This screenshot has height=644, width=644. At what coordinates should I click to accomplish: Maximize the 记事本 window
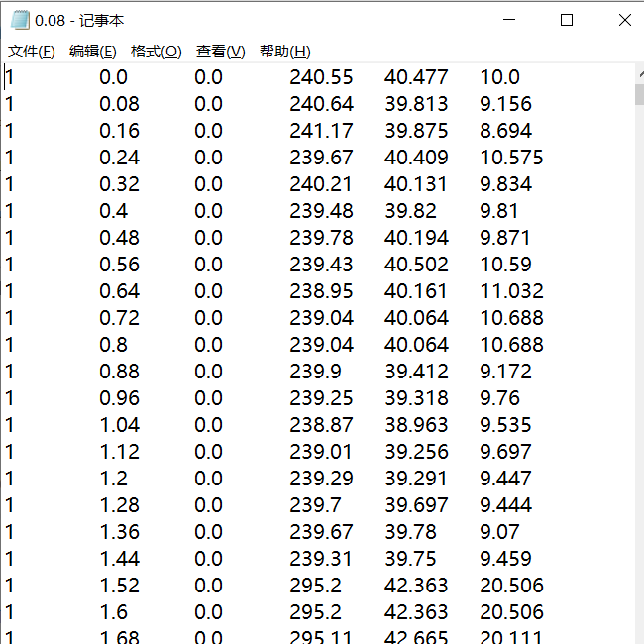(x=567, y=20)
